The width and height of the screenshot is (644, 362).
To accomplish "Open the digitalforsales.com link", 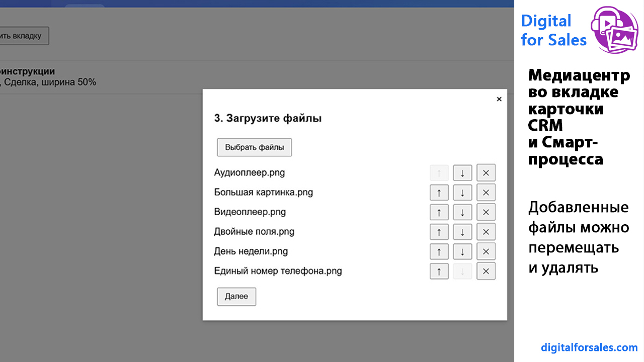I will pyautogui.click(x=589, y=347).
